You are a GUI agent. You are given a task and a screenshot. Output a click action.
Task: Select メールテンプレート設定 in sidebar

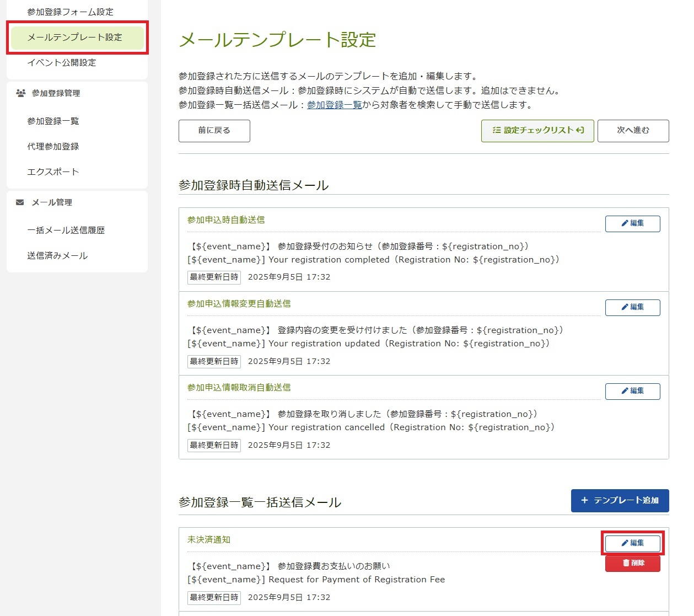[x=75, y=38]
